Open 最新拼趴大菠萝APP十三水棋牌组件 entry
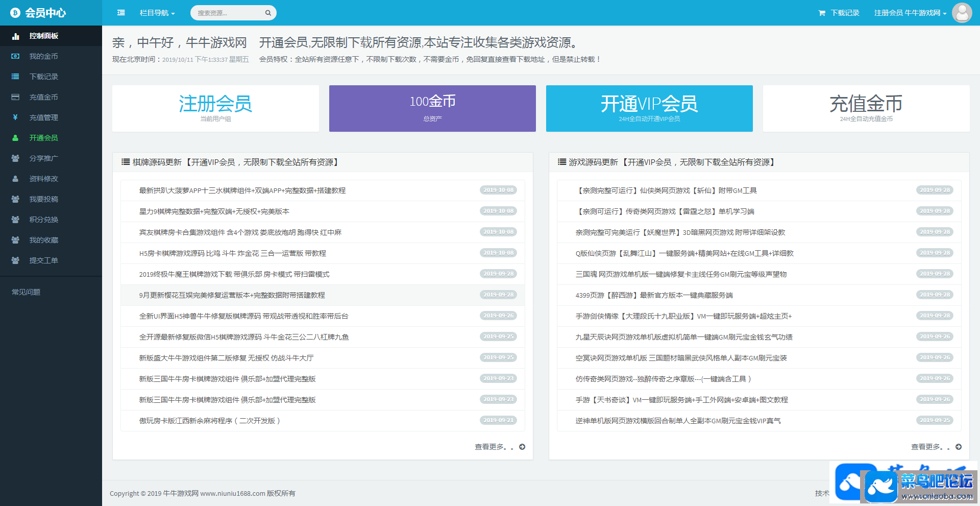Image resolution: width=980 pixels, height=506 pixels. point(323,190)
